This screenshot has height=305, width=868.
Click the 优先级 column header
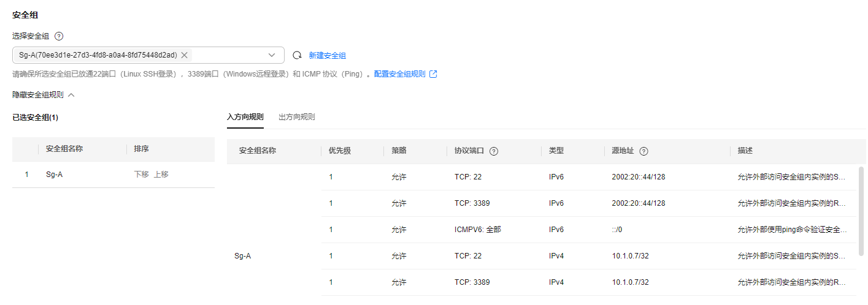340,151
